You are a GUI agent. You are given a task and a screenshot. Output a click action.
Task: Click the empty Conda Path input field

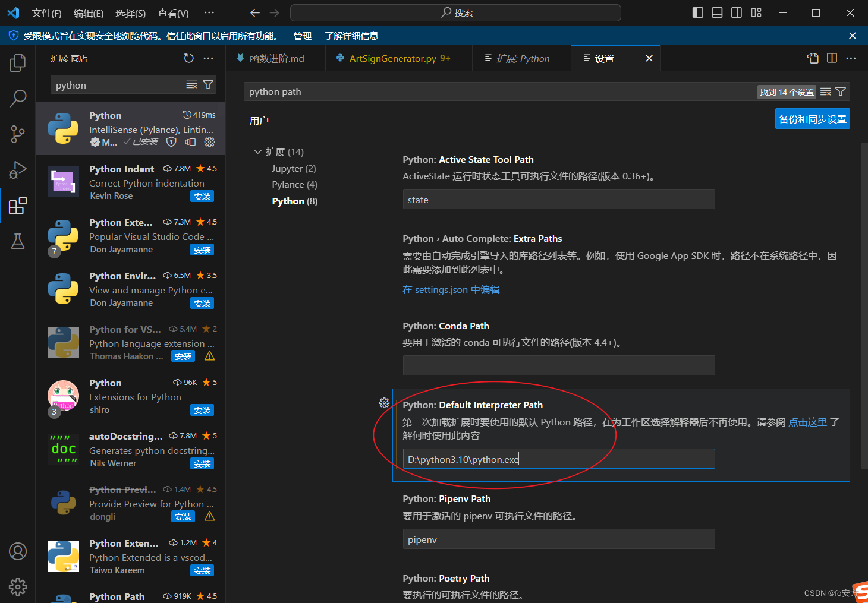pyautogui.click(x=559, y=365)
